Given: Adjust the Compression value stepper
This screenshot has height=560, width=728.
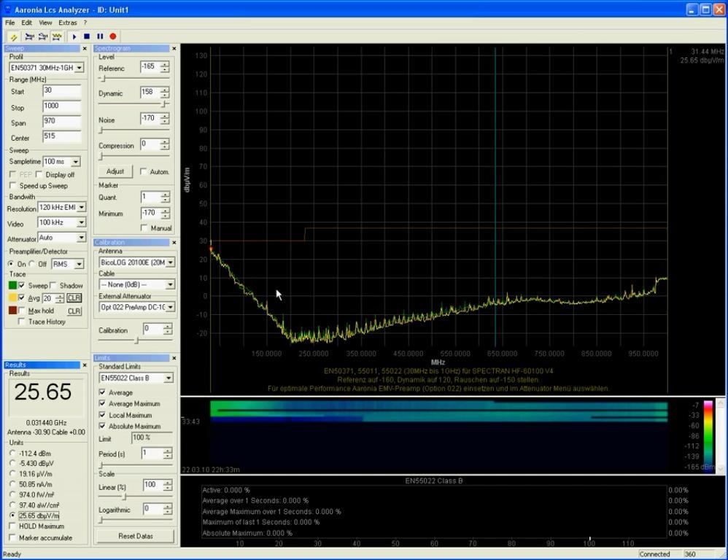Looking at the screenshot, I should pos(165,145).
